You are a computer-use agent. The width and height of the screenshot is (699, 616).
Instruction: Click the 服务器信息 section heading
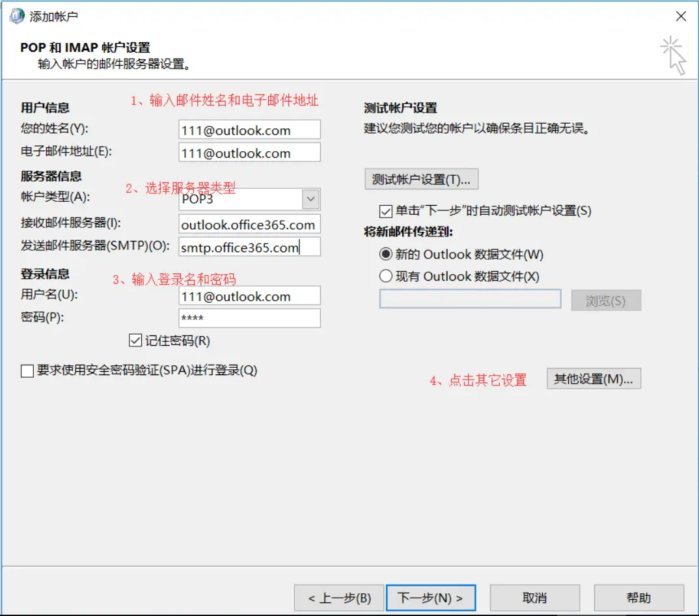[x=51, y=176]
